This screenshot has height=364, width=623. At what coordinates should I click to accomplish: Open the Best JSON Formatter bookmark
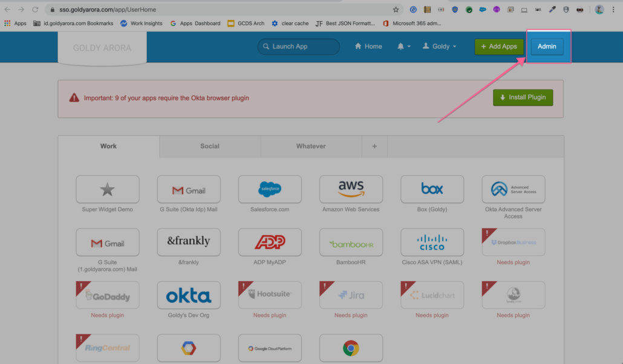click(345, 24)
